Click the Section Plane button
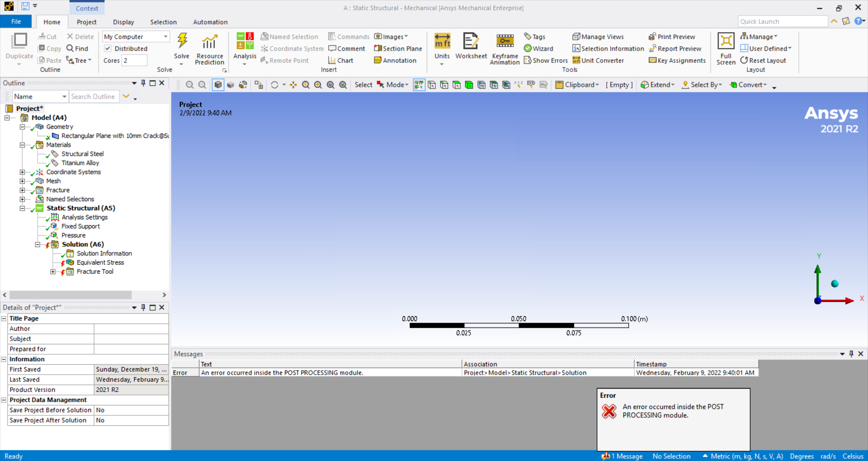Screen dimensions: 868x461 (x=398, y=48)
